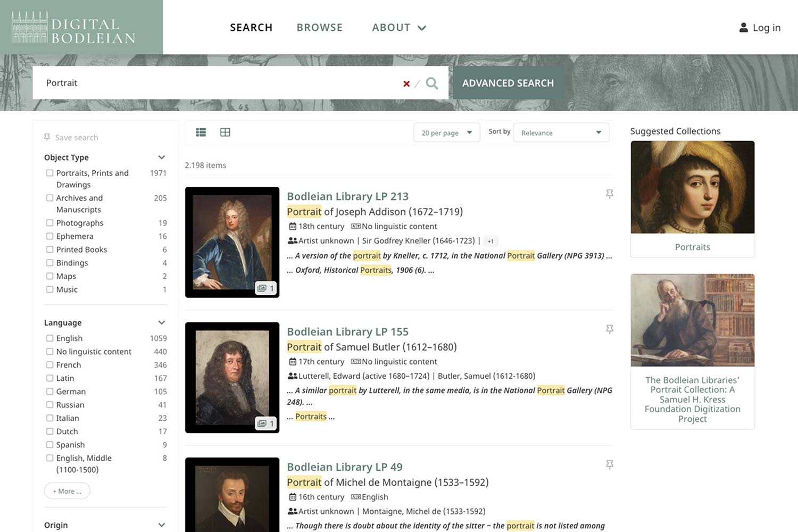This screenshot has height=532, width=798.
Task: Collapse the Object Type filter section
Action: [162, 157]
